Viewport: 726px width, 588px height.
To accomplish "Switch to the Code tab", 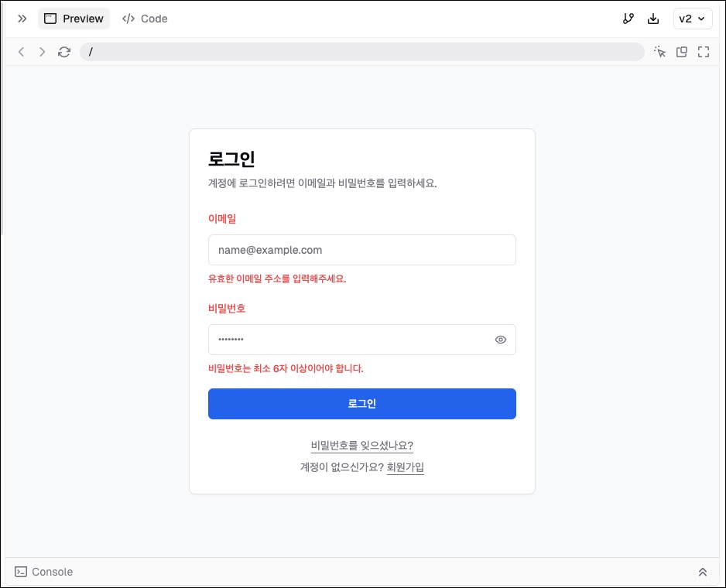I will point(145,19).
